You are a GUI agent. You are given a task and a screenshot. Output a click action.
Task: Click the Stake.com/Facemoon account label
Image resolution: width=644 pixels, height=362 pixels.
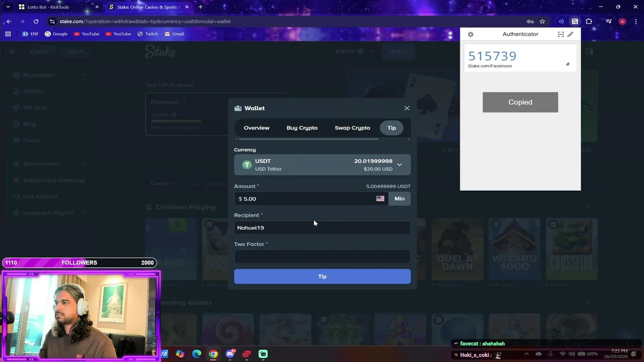click(490, 66)
